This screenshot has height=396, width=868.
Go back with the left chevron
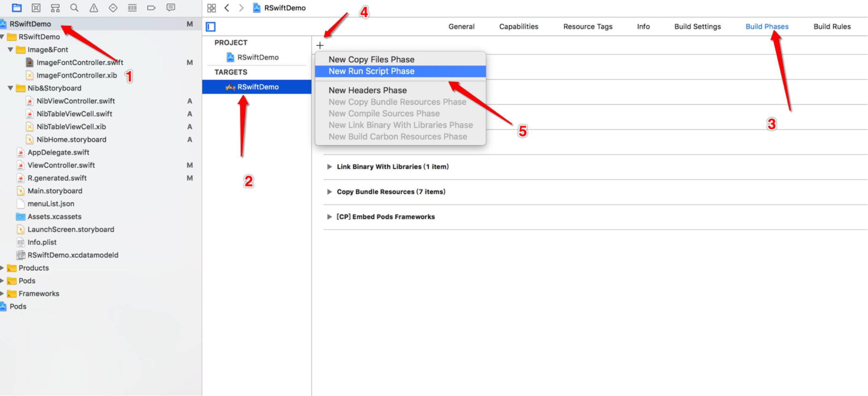(227, 8)
